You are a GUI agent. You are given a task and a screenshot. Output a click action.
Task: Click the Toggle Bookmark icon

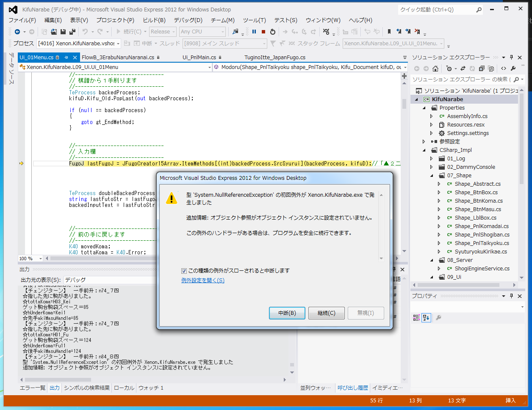[x=388, y=32]
